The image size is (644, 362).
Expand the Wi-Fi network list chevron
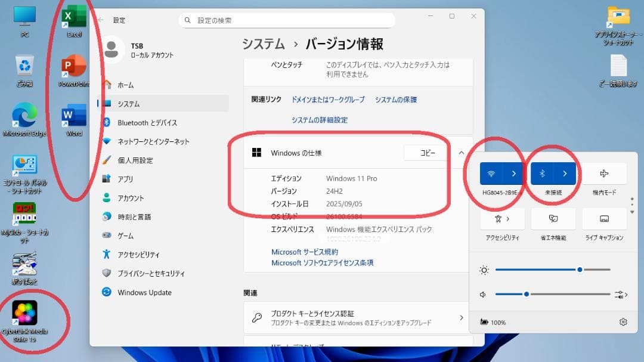tap(513, 174)
